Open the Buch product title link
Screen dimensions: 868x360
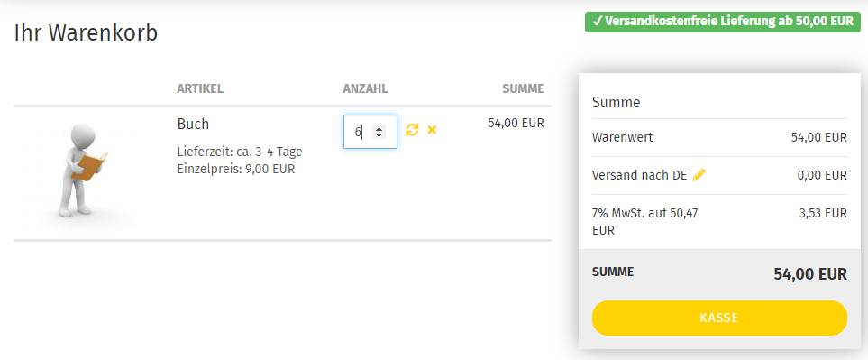tap(193, 125)
